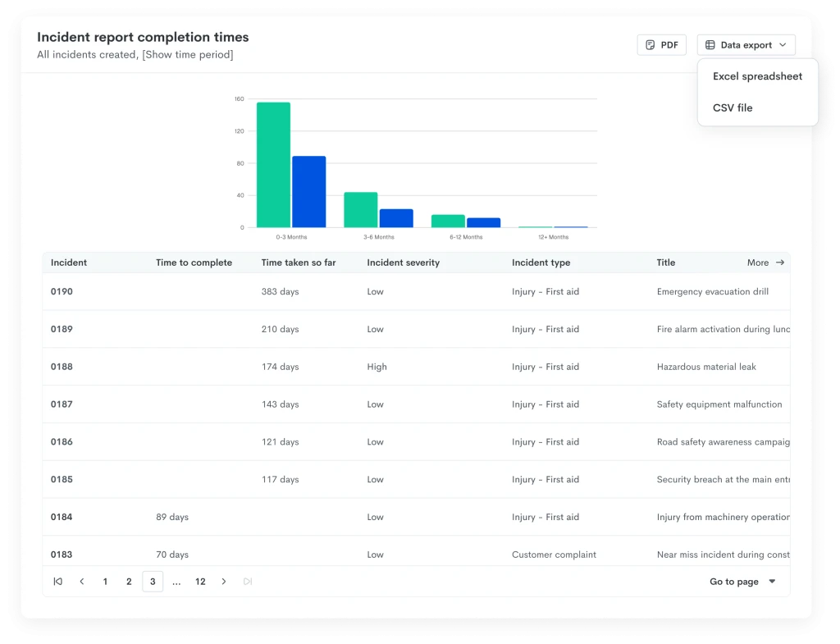Viewport: 840px width, 644px height.
Task: Click the PDF export document icon
Action: (650, 45)
